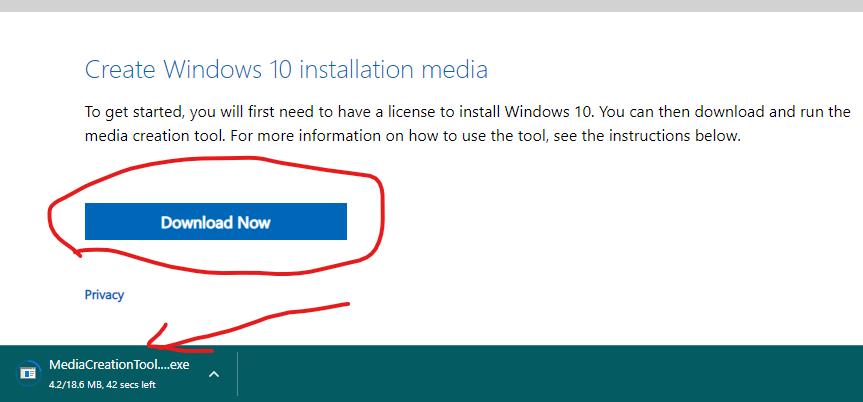
Task: Click the MediaCreationTool file icon
Action: click(x=28, y=374)
